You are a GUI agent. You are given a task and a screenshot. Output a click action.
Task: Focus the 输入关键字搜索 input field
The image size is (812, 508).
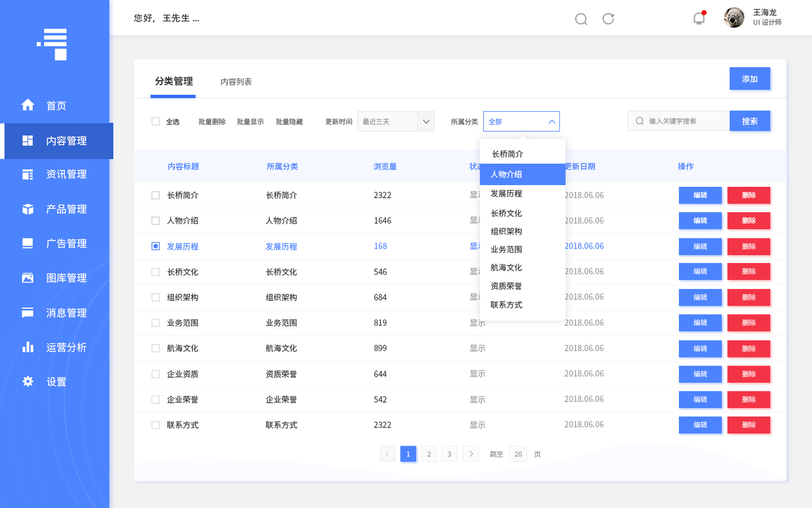[679, 121]
